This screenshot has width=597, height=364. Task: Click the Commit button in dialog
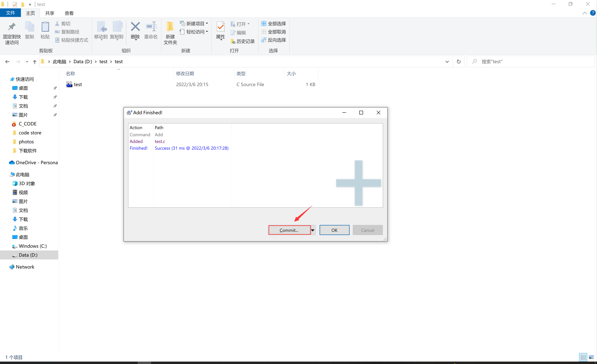(288, 230)
